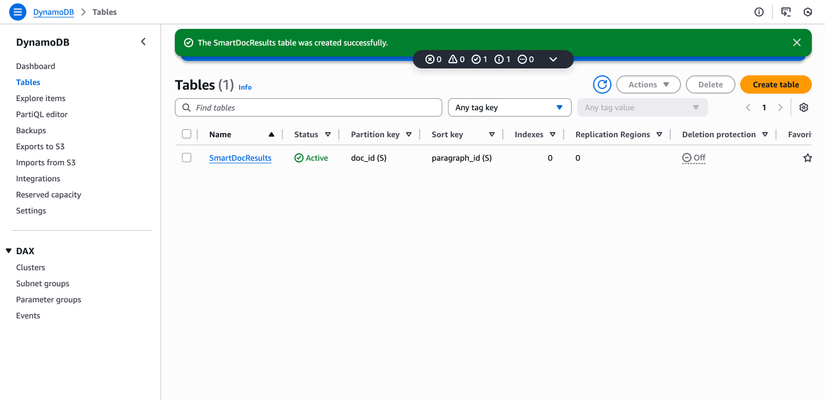Image resolution: width=825 pixels, height=400 pixels.
Task: Open DAX Clusters page
Action: pos(31,267)
